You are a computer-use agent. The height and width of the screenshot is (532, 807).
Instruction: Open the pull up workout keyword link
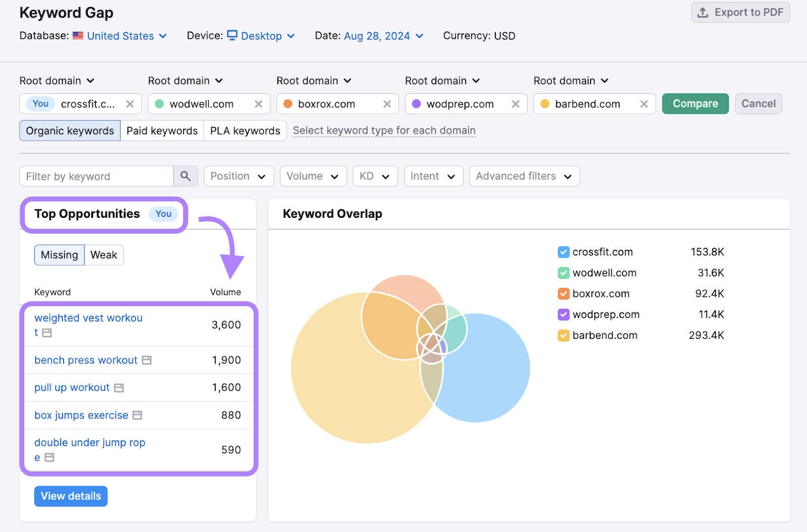click(72, 388)
